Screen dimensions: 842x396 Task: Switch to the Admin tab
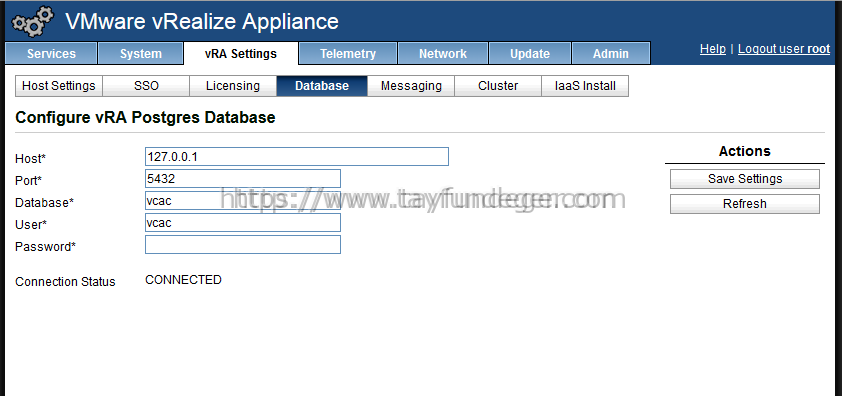point(611,54)
